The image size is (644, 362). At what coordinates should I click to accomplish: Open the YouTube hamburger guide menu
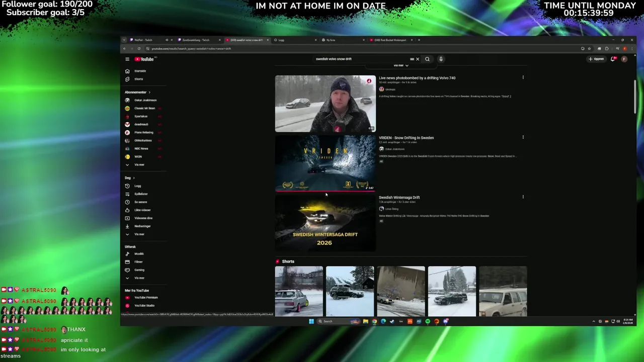pyautogui.click(x=127, y=59)
